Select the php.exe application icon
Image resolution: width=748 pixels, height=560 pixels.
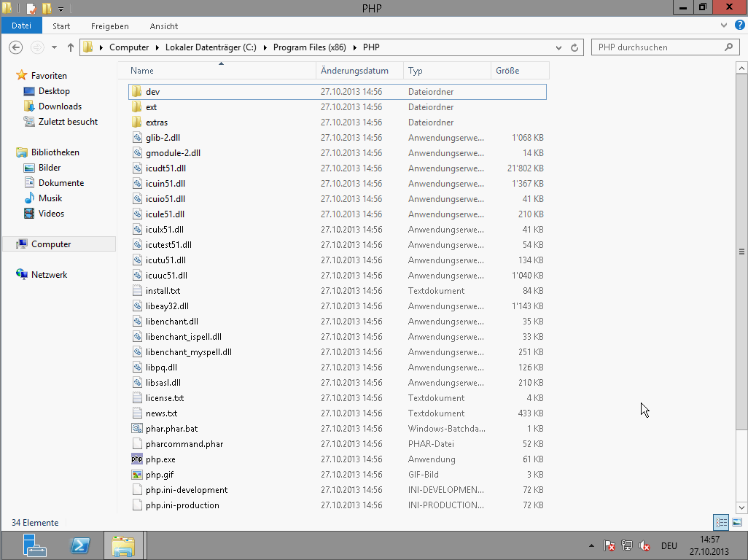[x=137, y=459]
